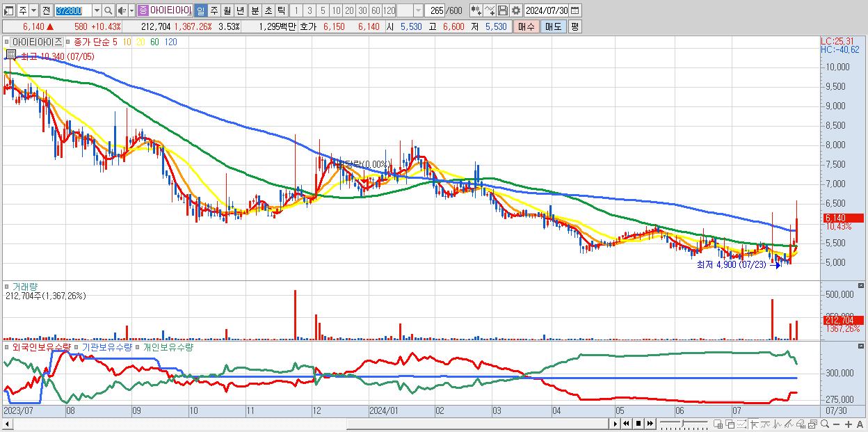Click the date field 2024/07/30
The height and width of the screenshot is (432, 868).
tap(546, 10)
